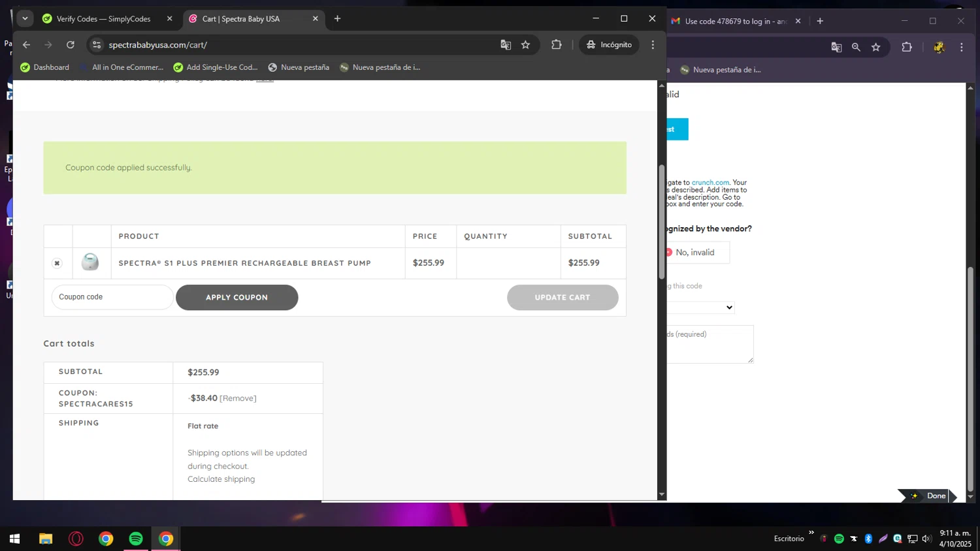Click the -$38.40 coupon discount amount

(x=203, y=398)
